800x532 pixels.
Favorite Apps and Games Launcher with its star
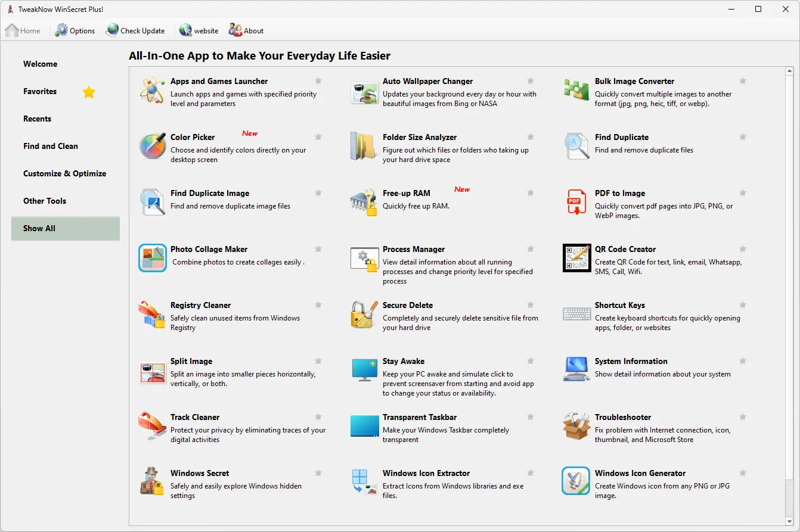pyautogui.click(x=318, y=81)
